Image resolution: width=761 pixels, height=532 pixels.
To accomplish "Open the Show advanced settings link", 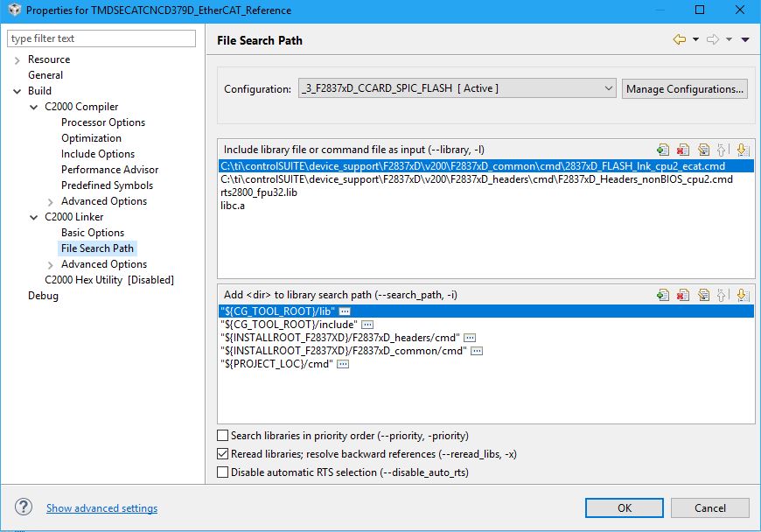I will 101,508.
